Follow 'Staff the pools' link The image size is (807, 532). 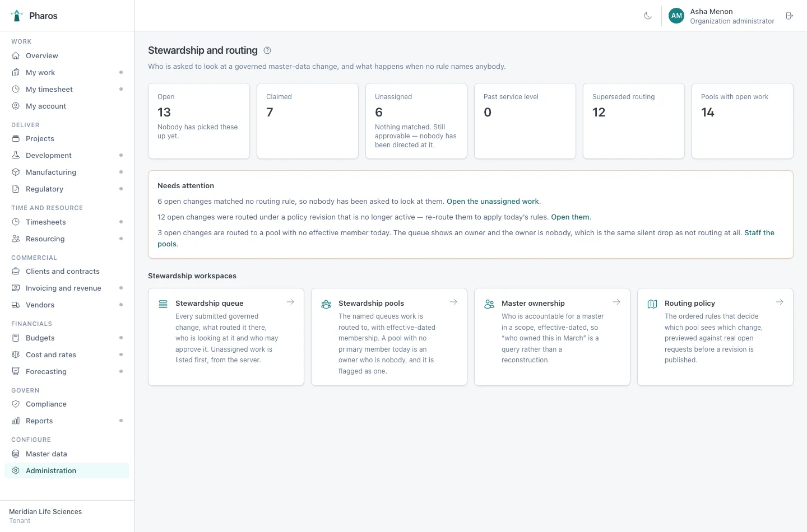click(x=759, y=232)
